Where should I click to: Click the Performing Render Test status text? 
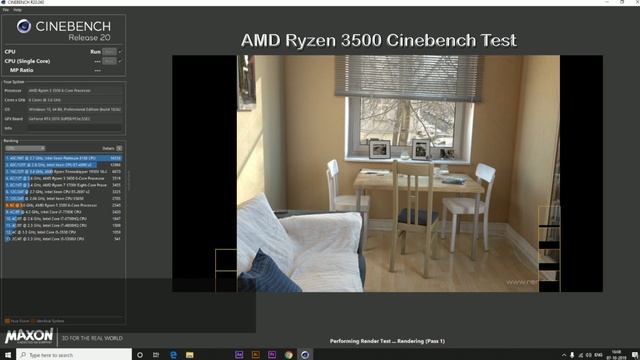pos(387,341)
